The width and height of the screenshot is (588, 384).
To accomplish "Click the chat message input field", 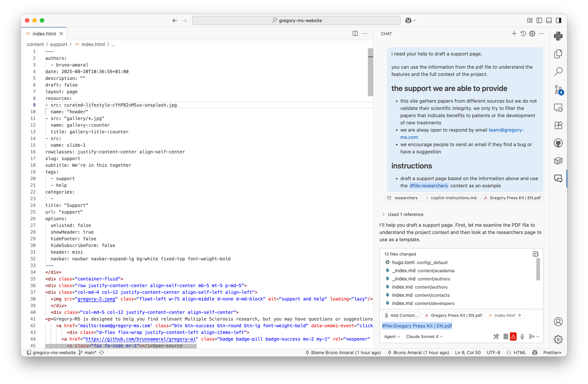I will [461, 326].
